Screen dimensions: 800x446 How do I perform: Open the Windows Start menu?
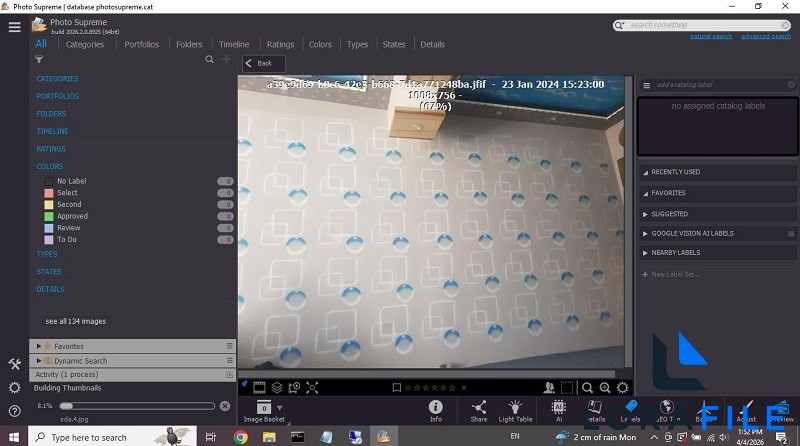click(14, 437)
